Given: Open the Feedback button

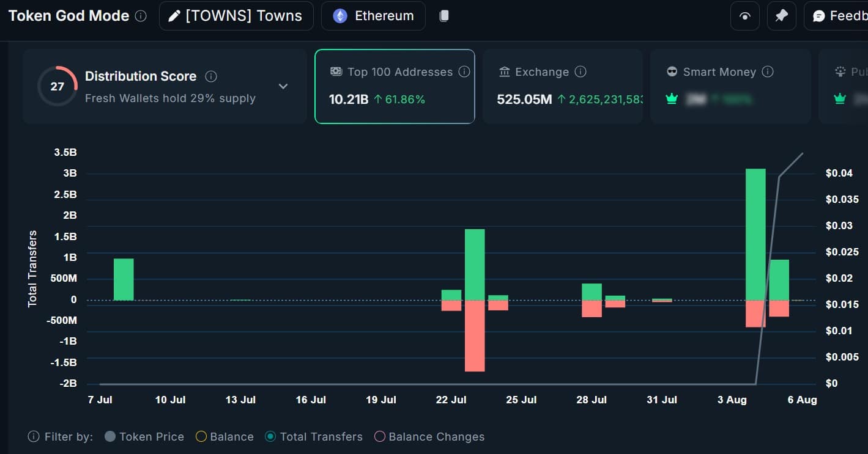Looking at the screenshot, I should pyautogui.click(x=838, y=16).
